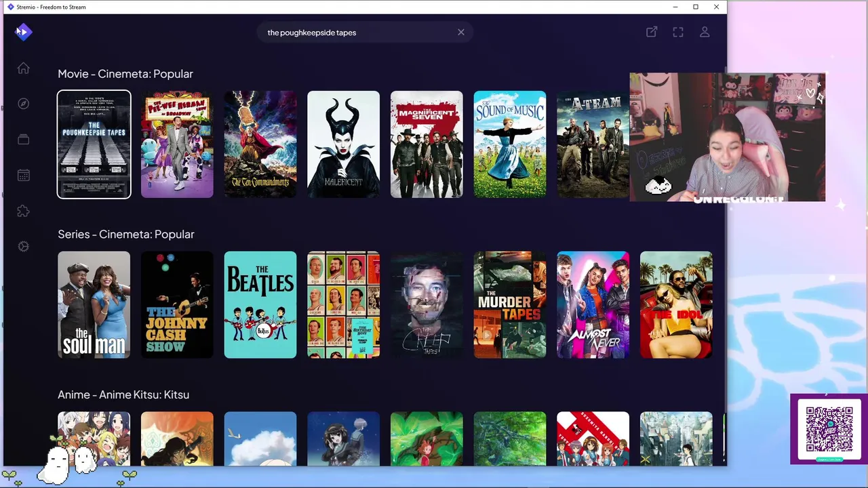Viewport: 868px width, 488px height.
Task: Click the QR code overlay image
Action: [x=829, y=429]
